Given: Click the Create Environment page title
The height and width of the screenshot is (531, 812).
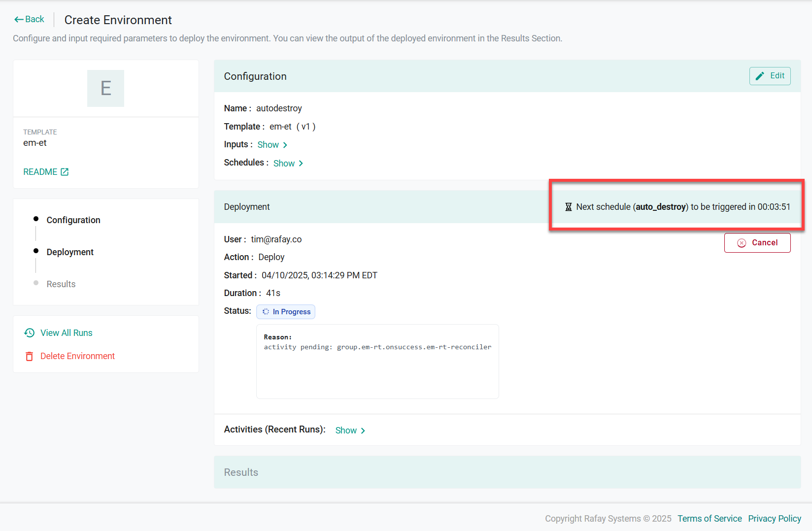Looking at the screenshot, I should pyautogui.click(x=118, y=20).
